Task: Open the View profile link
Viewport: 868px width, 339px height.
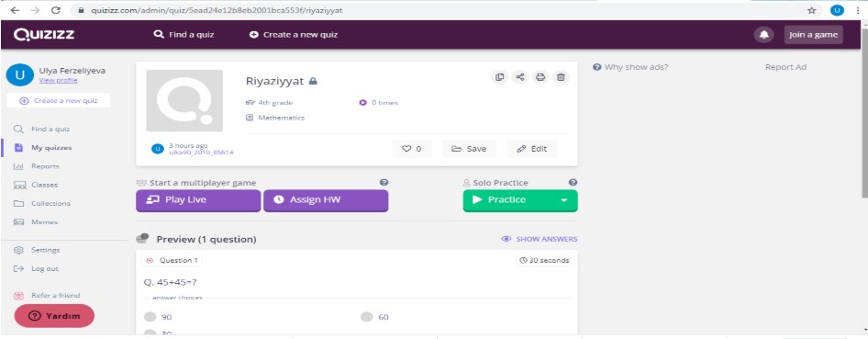Action: click(x=58, y=80)
